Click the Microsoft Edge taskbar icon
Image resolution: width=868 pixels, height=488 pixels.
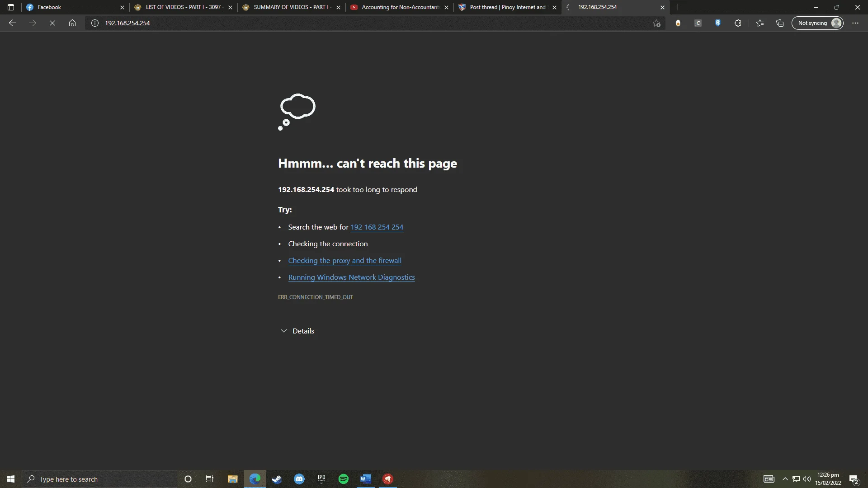coord(255,479)
